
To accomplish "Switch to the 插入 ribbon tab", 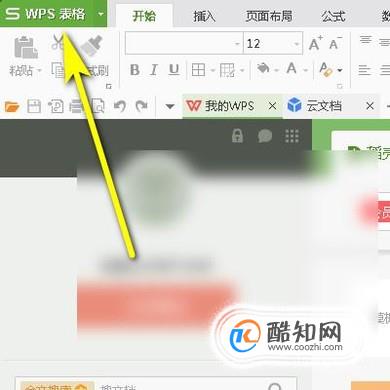I will click(204, 16).
